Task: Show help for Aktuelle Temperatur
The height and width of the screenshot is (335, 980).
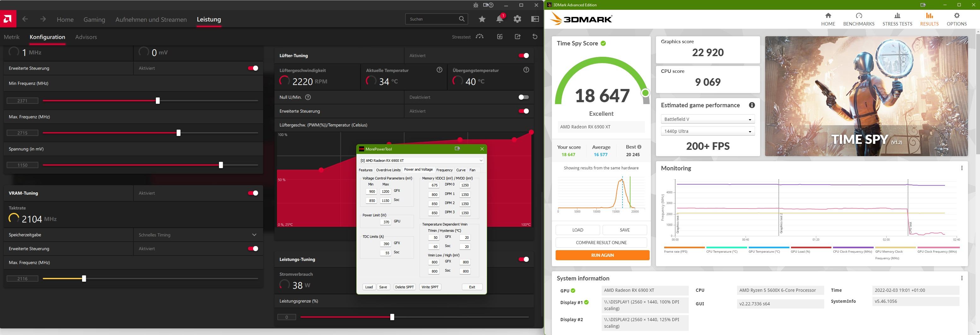Action: point(440,70)
